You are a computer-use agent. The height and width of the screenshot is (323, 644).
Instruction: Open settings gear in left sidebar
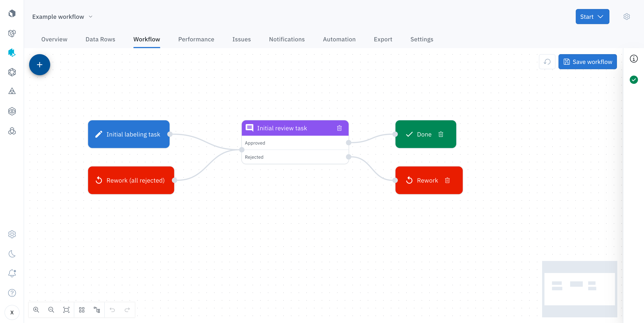point(12,234)
